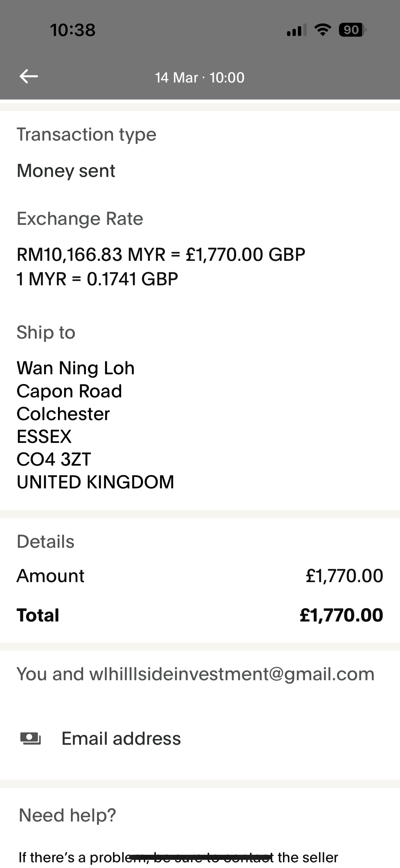Tap recipient name Wan Ning Loh

tap(76, 368)
